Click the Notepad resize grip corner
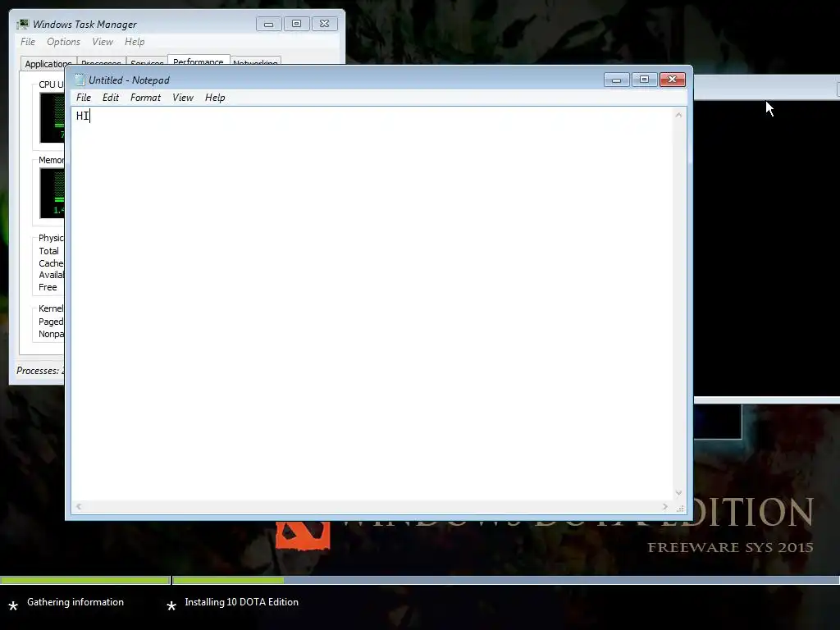Screen dimensions: 840x630 point(680,508)
